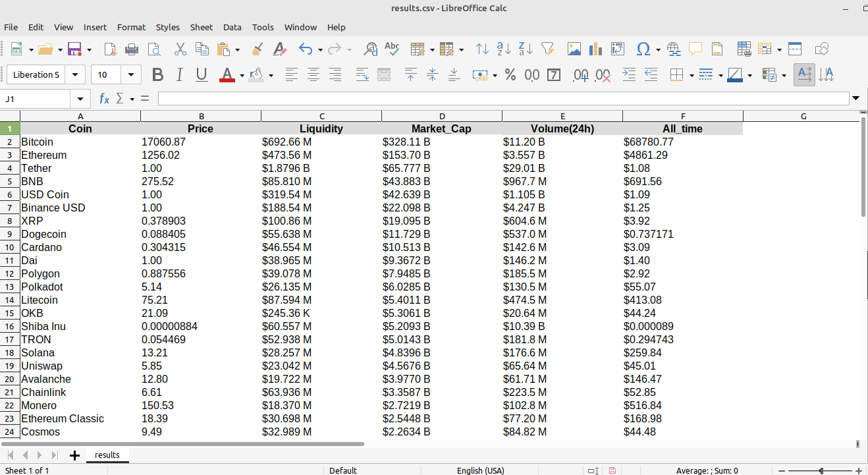The height and width of the screenshot is (475, 868).
Task: Click the Save document icon
Action: [x=74, y=49]
